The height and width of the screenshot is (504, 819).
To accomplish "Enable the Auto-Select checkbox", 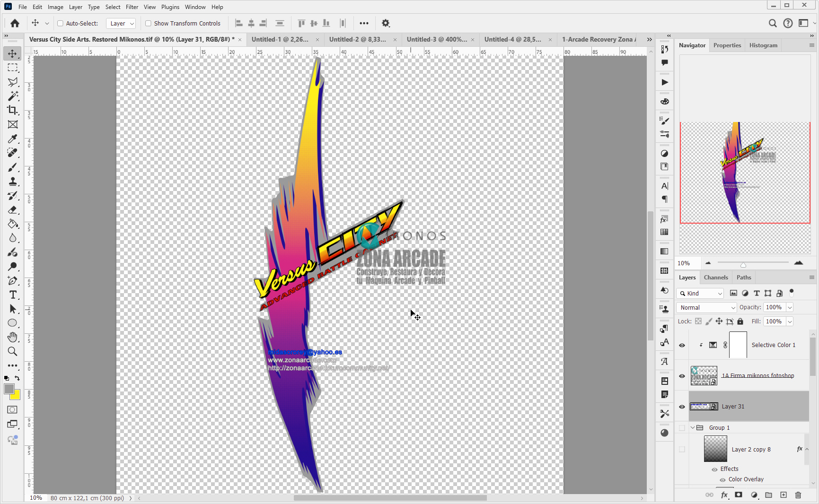I will tap(60, 23).
